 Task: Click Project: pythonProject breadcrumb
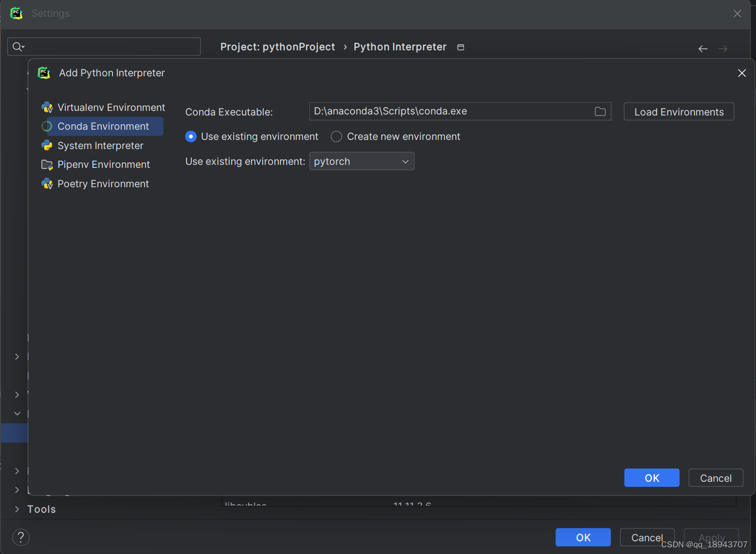point(278,47)
